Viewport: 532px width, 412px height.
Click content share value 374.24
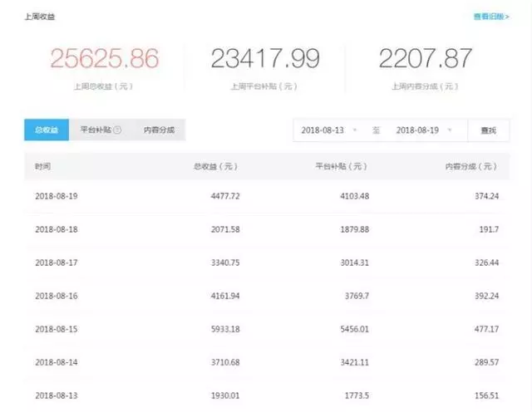click(486, 196)
